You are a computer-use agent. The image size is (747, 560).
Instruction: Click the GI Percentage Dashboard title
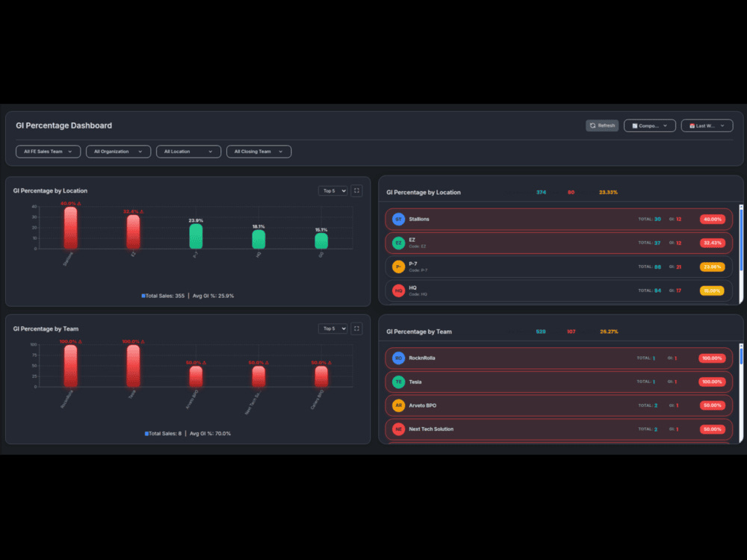click(x=63, y=125)
